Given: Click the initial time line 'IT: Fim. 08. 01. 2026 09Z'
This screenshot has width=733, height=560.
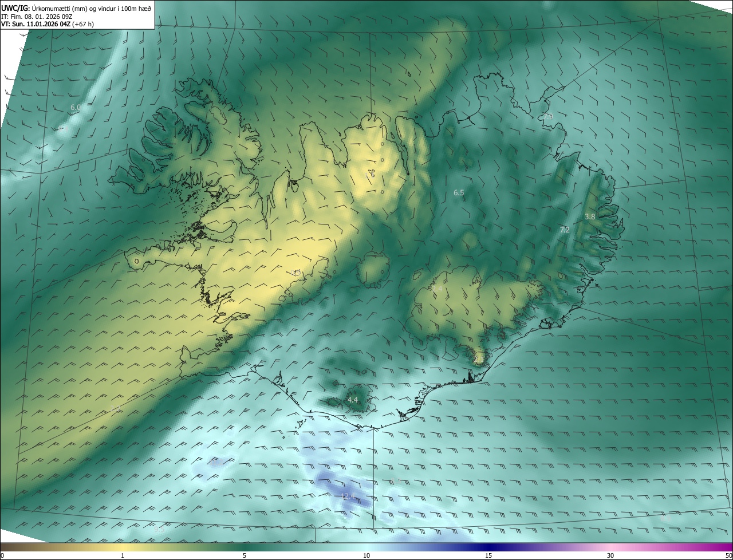Looking at the screenshot, I should coord(37,17).
